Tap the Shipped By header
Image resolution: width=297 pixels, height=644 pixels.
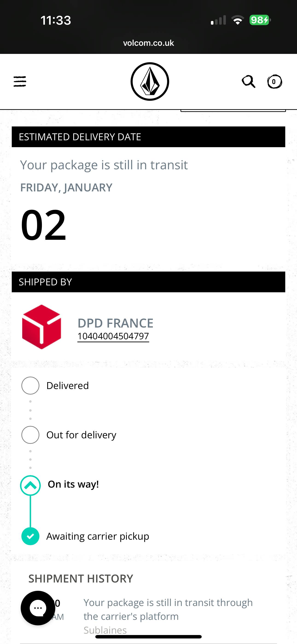click(148, 282)
